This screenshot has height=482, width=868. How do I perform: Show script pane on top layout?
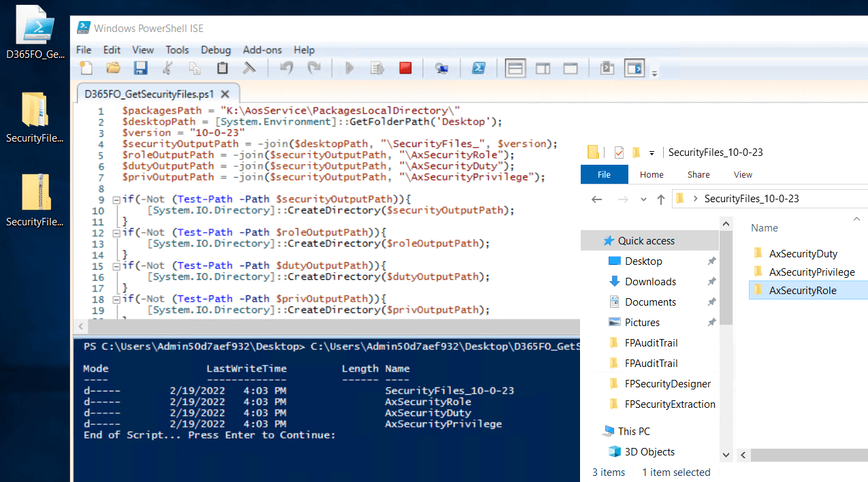tap(515, 68)
